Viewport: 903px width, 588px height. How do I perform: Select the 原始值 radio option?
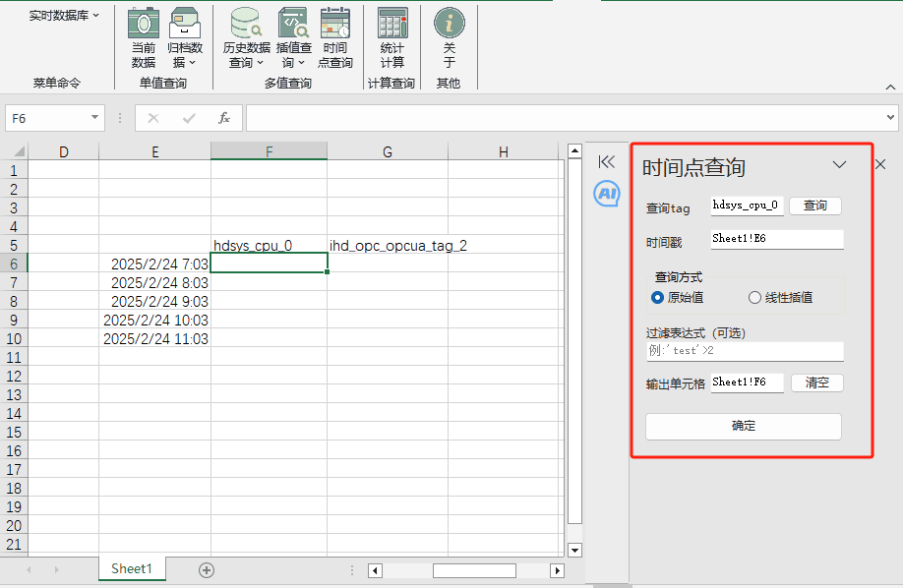[x=678, y=298]
